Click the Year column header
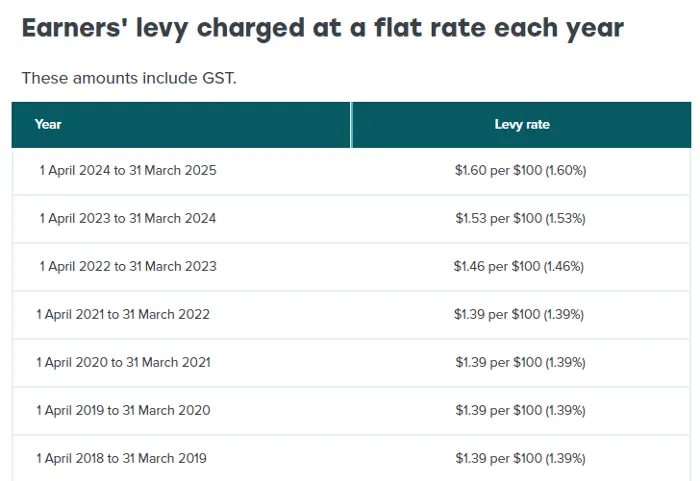 click(48, 124)
